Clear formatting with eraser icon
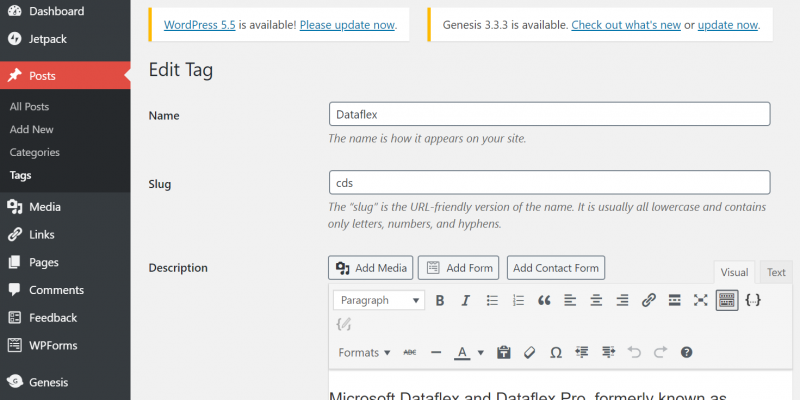Viewport: 800px width, 400px height. pyautogui.click(x=530, y=353)
